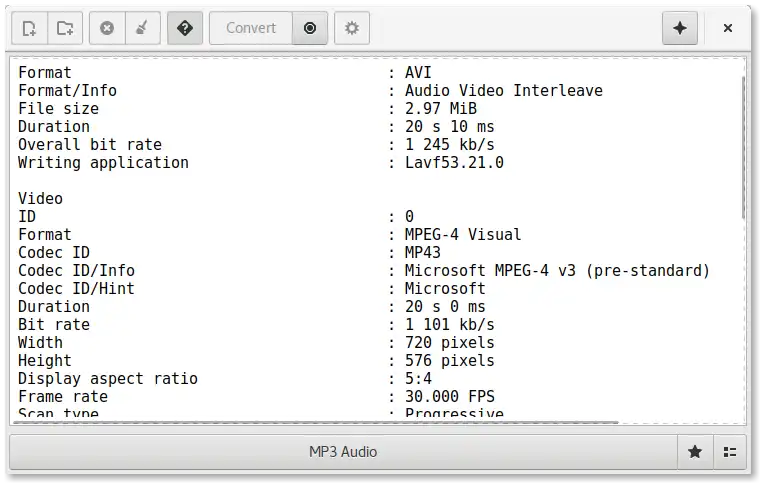Click the remove file icon
The height and width of the screenshot is (483, 760).
(107, 28)
